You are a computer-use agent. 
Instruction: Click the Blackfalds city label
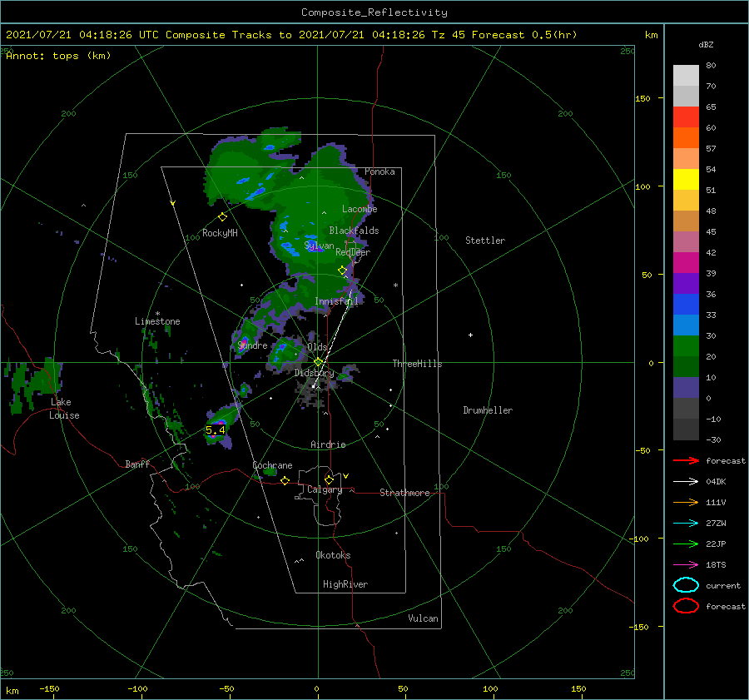point(354,231)
